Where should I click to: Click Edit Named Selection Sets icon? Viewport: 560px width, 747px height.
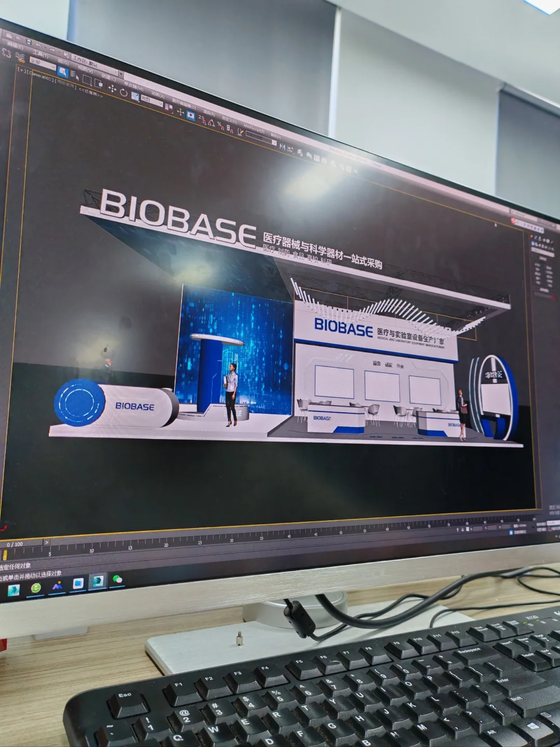coord(240,132)
